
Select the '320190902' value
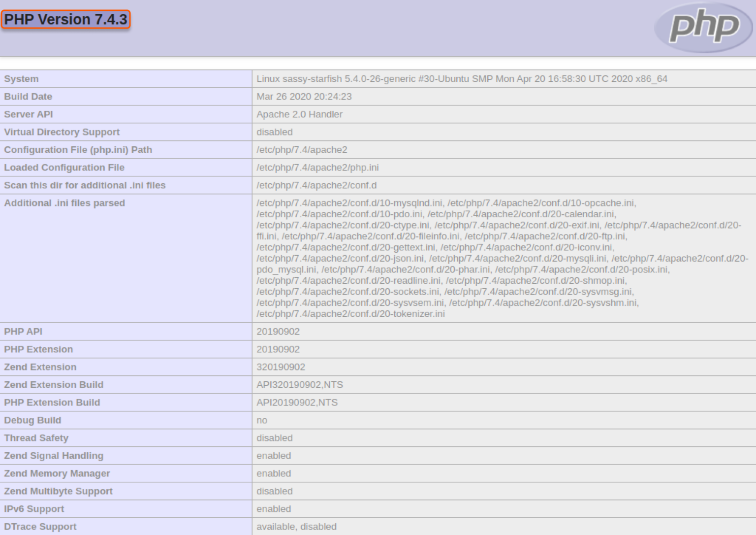point(281,367)
